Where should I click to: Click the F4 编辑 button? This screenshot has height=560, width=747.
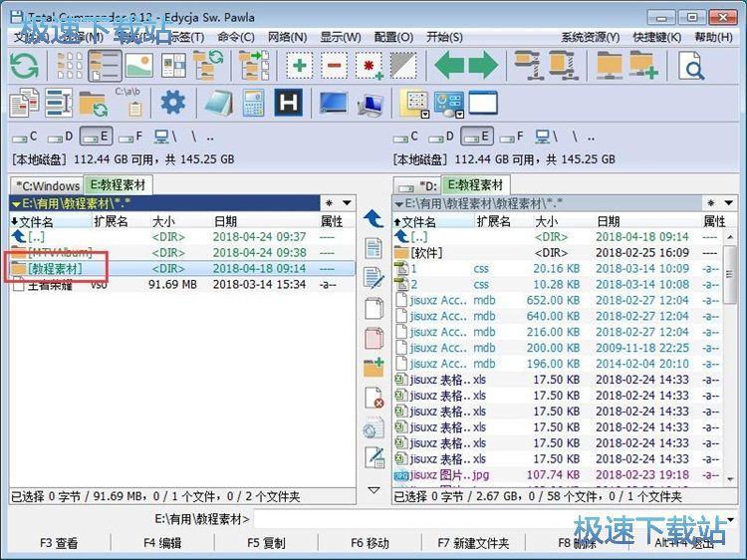point(162,543)
